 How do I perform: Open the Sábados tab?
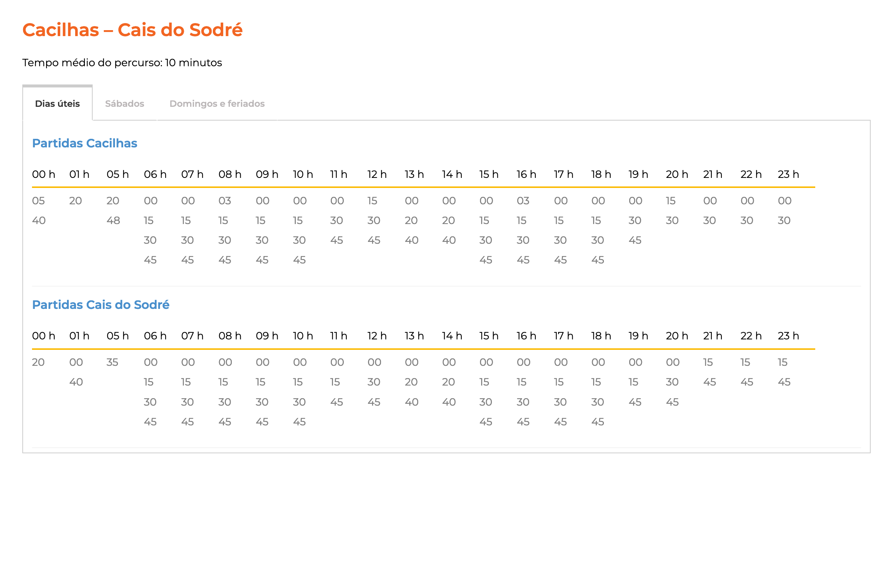pos(125,103)
